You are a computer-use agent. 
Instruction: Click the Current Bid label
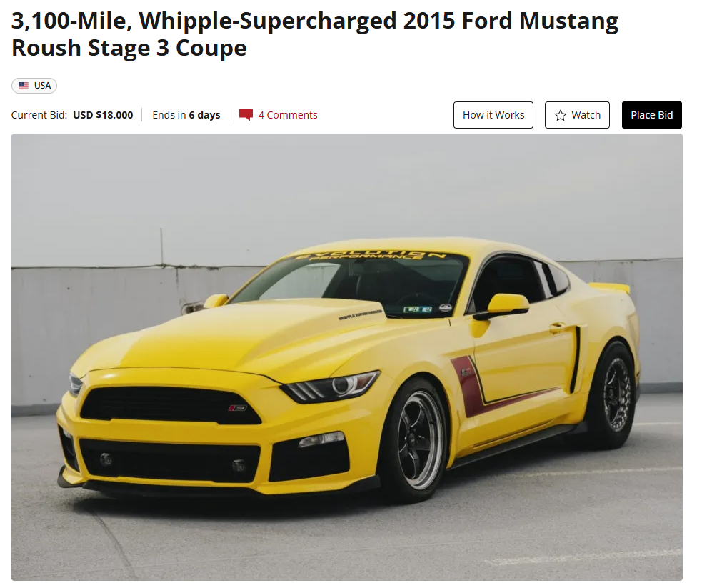pyautogui.click(x=39, y=115)
